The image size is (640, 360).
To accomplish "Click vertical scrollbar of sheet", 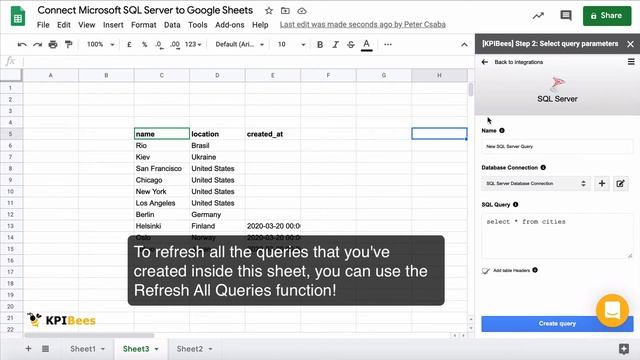I will click(471, 89).
